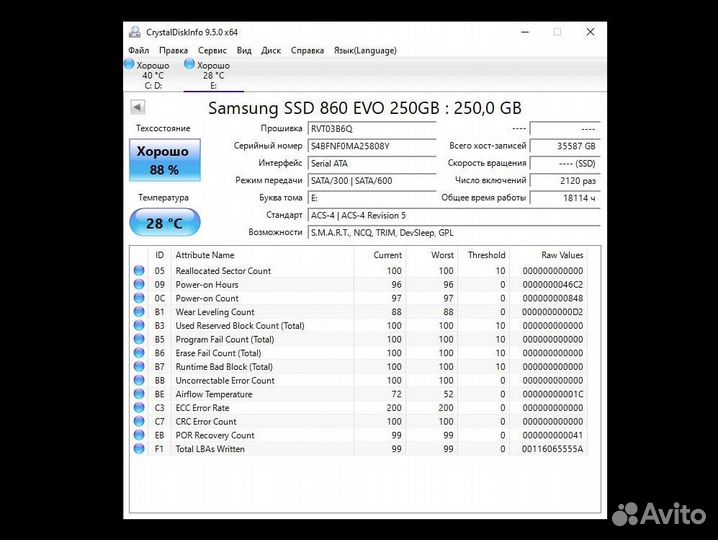This screenshot has width=718, height=540.
Task: Open the Правка menu
Action: pos(173,50)
